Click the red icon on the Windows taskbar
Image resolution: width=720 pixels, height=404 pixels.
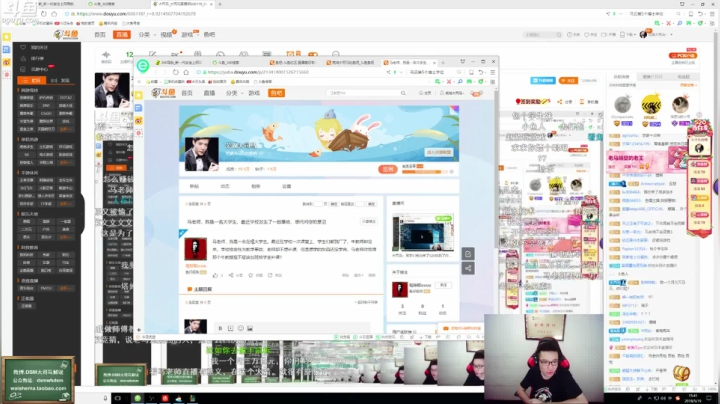click(165, 398)
